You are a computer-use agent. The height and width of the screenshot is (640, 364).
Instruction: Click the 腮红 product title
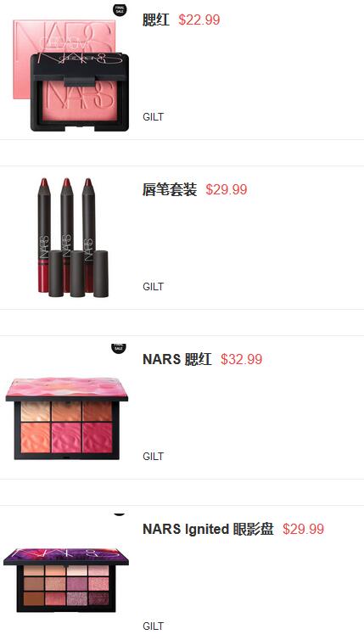[x=156, y=20]
